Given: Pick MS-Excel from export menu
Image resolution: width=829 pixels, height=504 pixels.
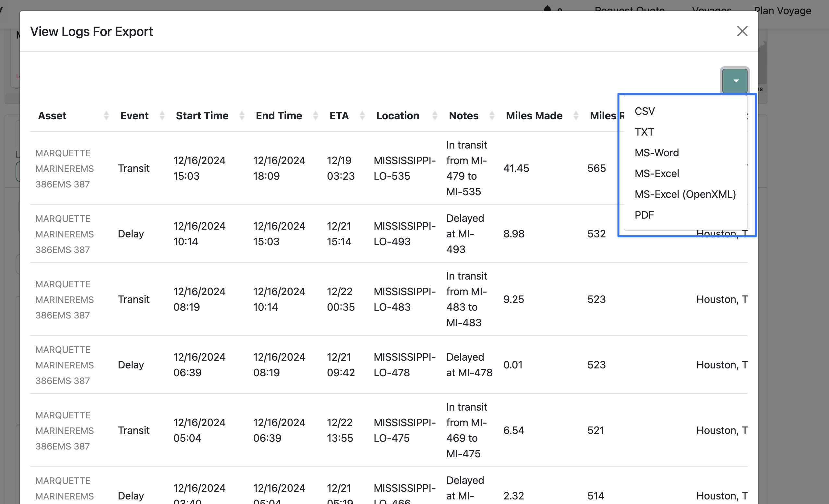Looking at the screenshot, I should coord(657,174).
